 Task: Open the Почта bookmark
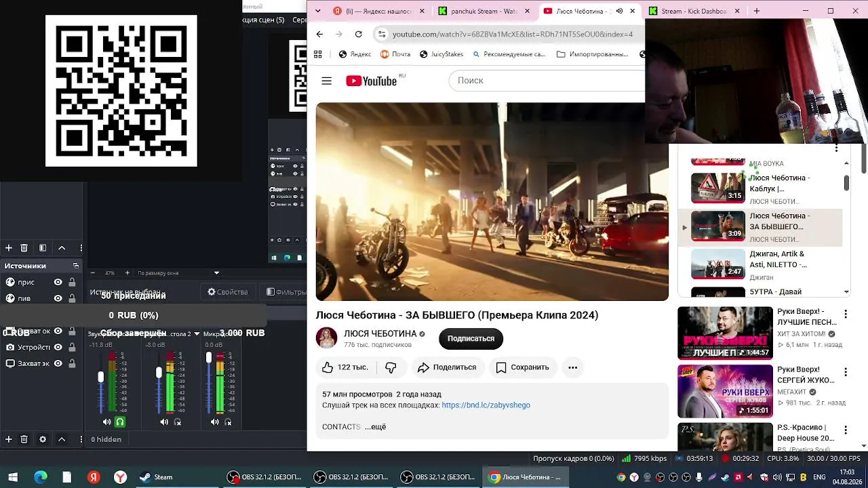click(395, 54)
